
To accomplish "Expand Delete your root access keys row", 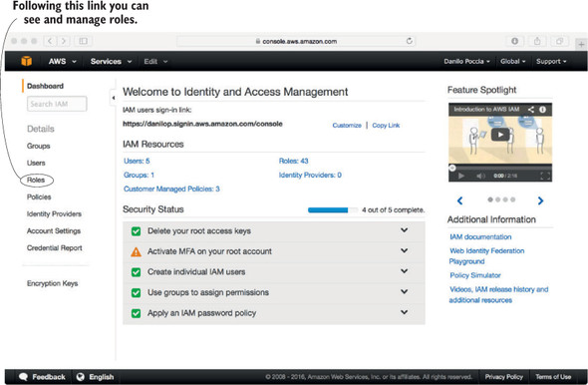I will point(404,230).
